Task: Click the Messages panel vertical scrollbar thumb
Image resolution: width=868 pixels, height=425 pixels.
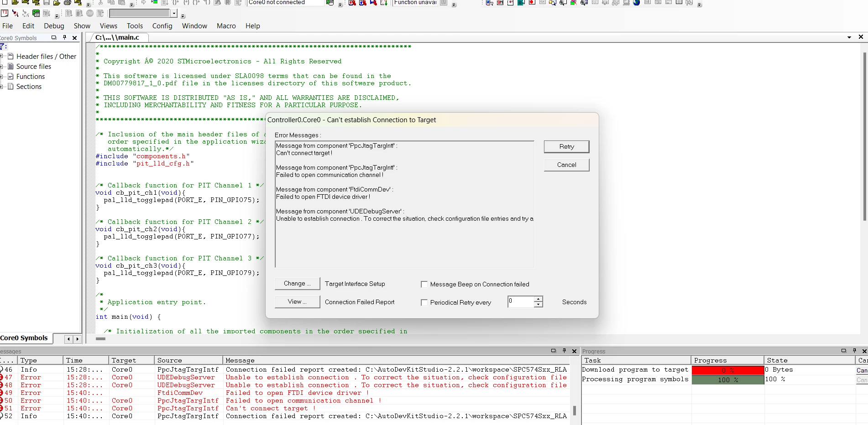Action: click(x=574, y=410)
